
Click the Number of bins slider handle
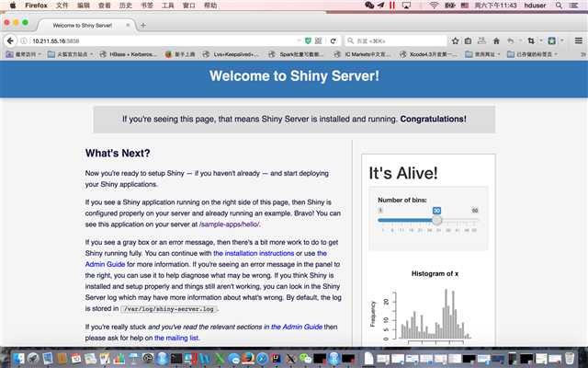[x=436, y=220]
